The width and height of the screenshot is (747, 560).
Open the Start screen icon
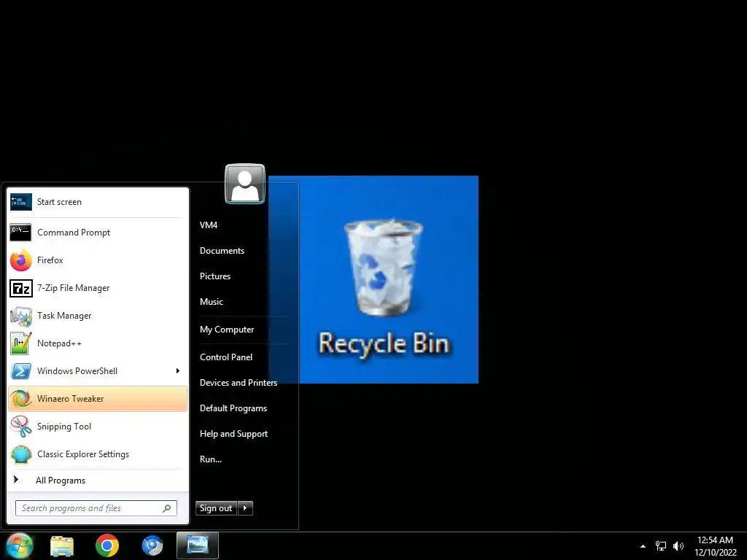[x=21, y=202]
